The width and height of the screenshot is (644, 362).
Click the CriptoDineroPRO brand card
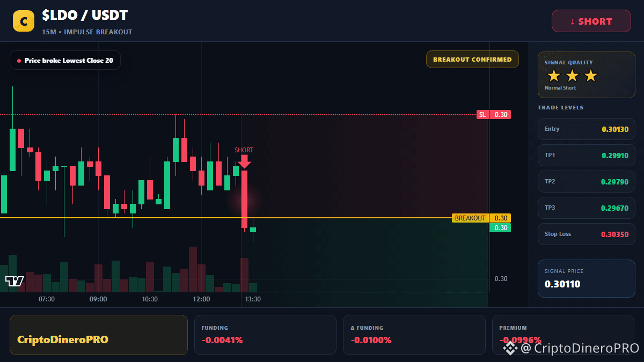(99, 335)
